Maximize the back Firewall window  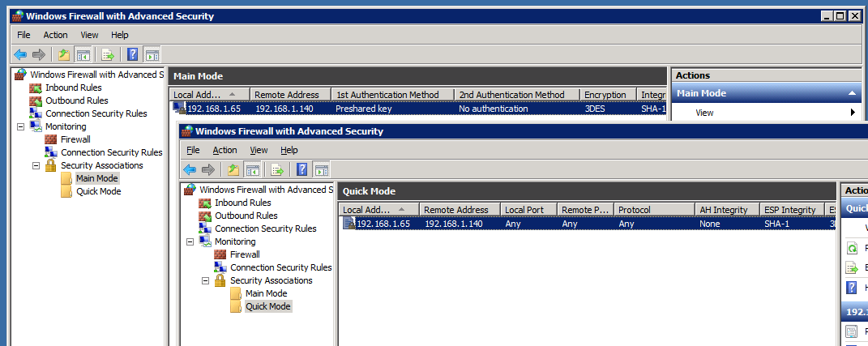pos(840,16)
